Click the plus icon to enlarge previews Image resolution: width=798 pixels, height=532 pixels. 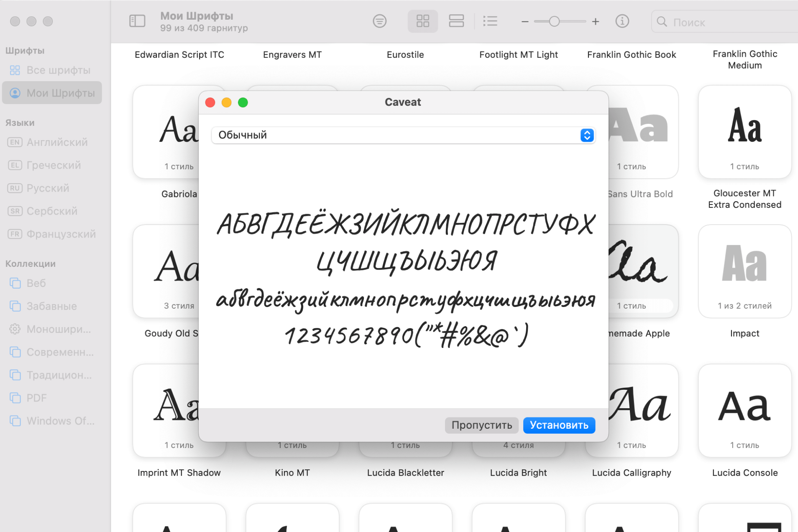[596, 21]
